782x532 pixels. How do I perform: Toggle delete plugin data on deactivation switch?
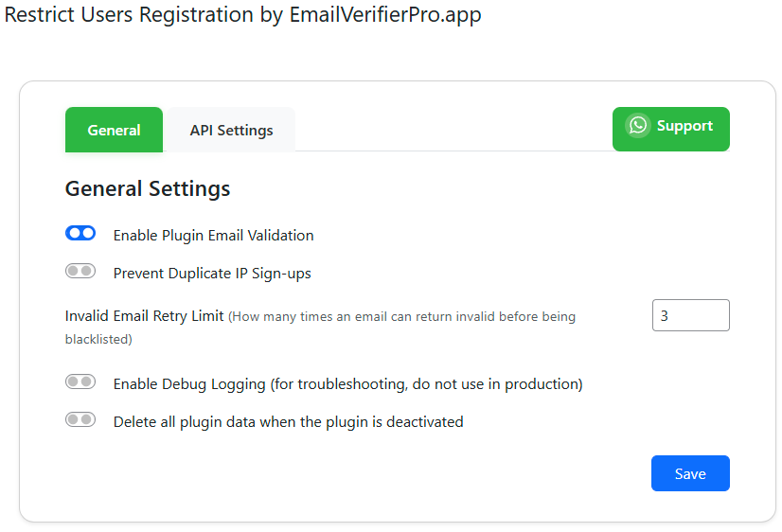click(80, 420)
